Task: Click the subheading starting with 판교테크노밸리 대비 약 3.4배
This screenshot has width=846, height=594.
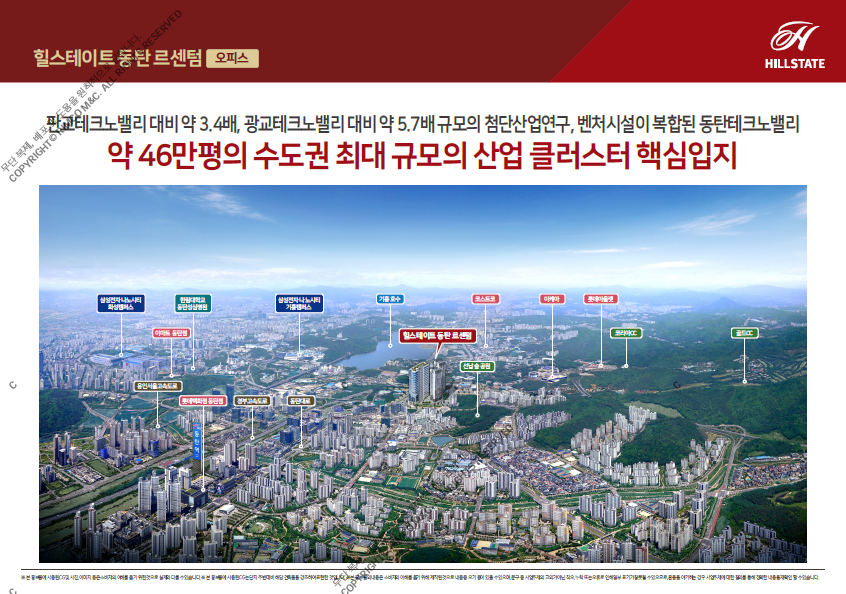Action: click(x=422, y=124)
